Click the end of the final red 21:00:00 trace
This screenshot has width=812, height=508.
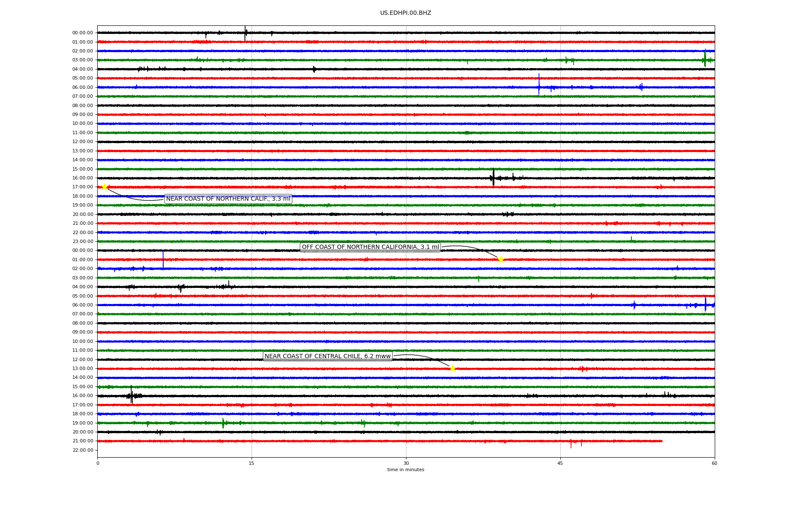pos(662,441)
